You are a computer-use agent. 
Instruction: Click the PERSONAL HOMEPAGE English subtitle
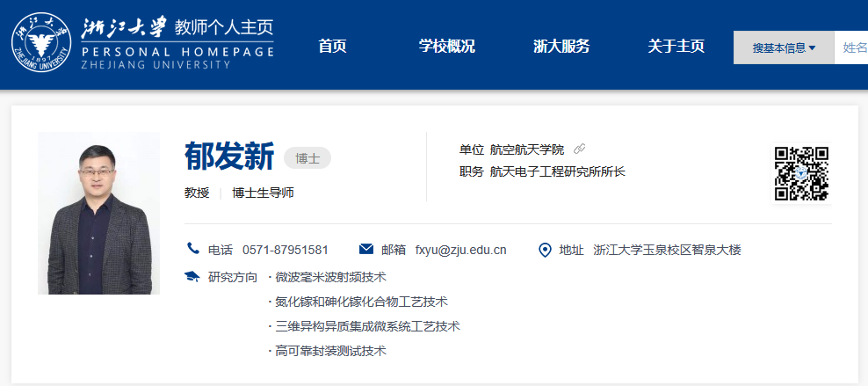click(177, 52)
